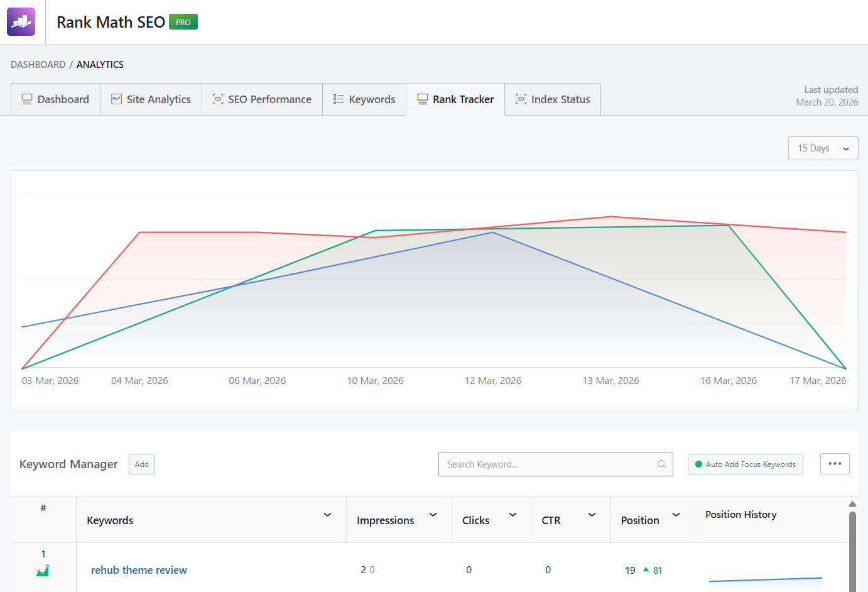Image resolution: width=868 pixels, height=592 pixels.
Task: Click the 17 Mar, 2026 axis label
Action: [x=818, y=381]
